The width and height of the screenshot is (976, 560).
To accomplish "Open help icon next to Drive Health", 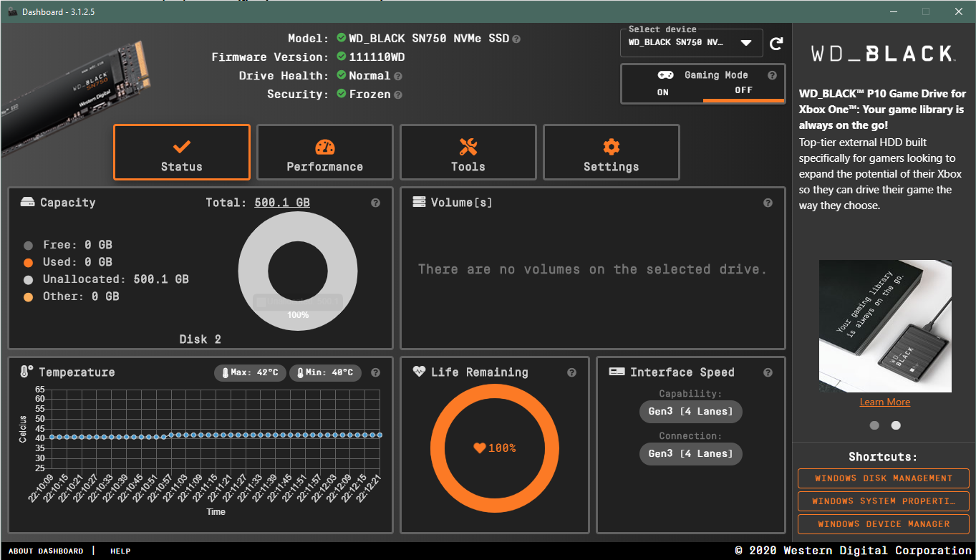I will pyautogui.click(x=398, y=76).
